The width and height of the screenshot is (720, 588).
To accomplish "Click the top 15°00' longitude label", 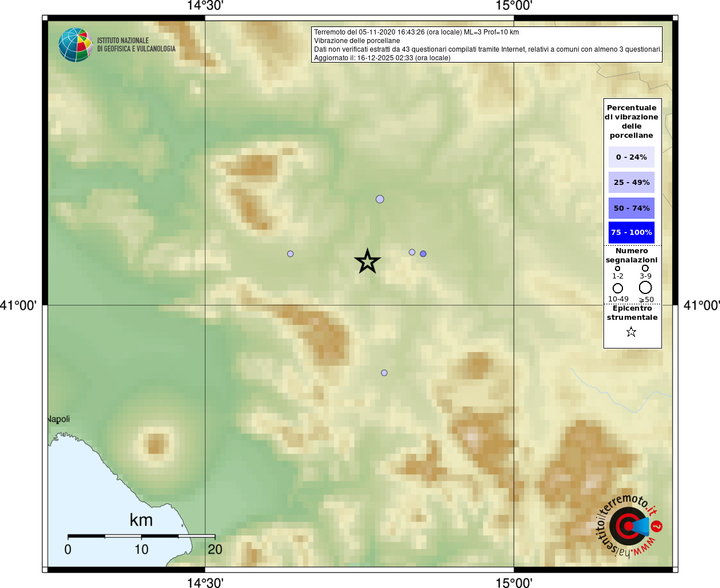I will [514, 6].
